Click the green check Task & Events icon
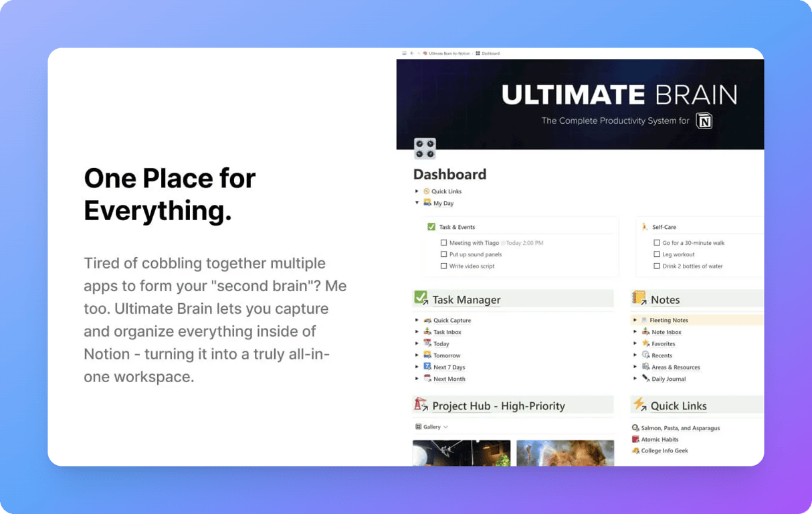Viewport: 812px width, 514px height. click(431, 227)
